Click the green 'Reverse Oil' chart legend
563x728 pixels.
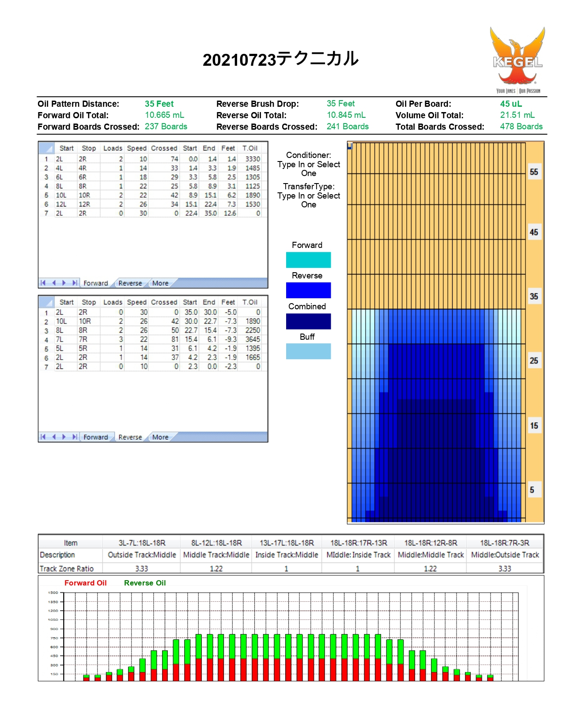[145, 583]
